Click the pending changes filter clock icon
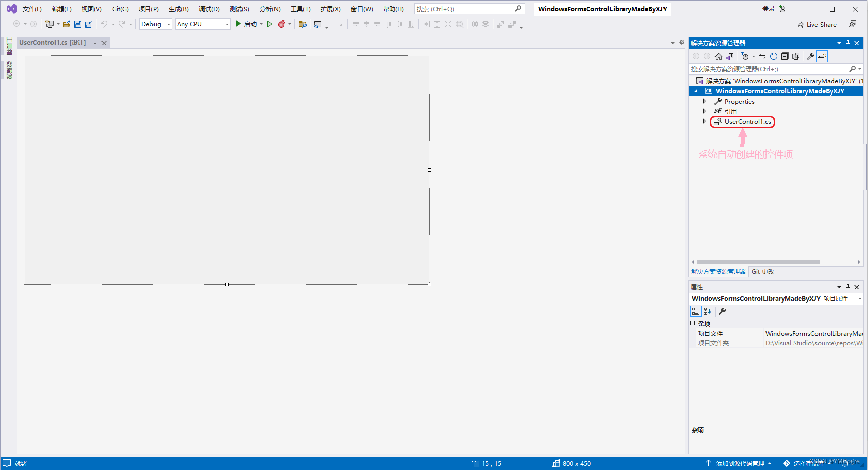 [745, 56]
